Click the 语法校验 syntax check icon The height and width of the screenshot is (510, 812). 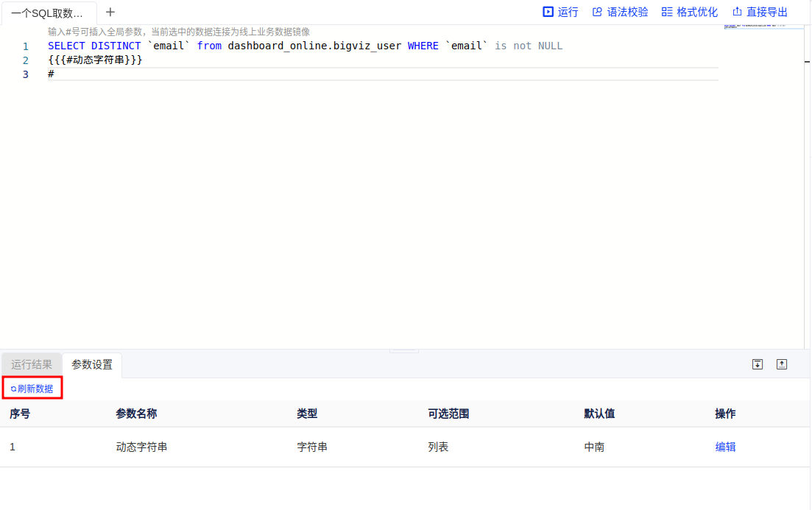coord(597,12)
